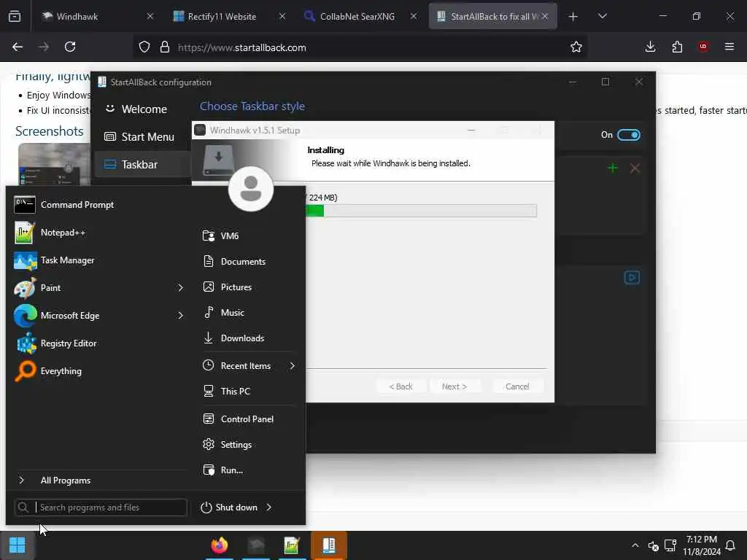
Task: Open Shut down options arrow
Action: [269, 507]
